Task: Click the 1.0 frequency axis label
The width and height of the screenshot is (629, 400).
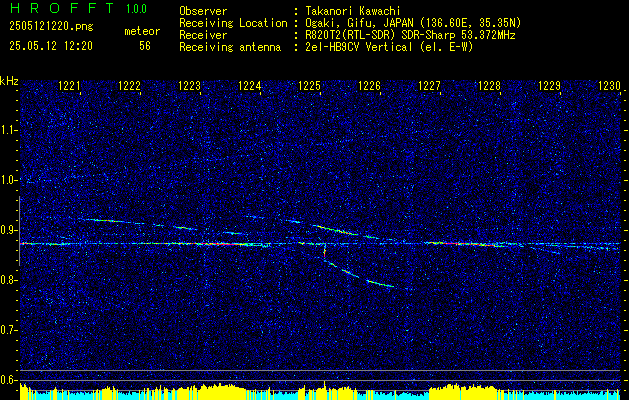Action: coord(8,180)
